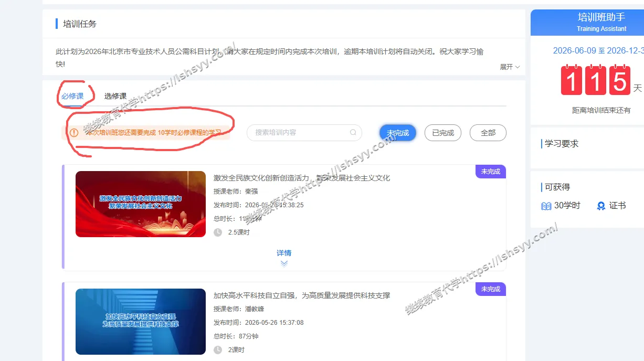644x361 pixels.
Task: Select the 未完成 filter button
Action: tap(398, 133)
